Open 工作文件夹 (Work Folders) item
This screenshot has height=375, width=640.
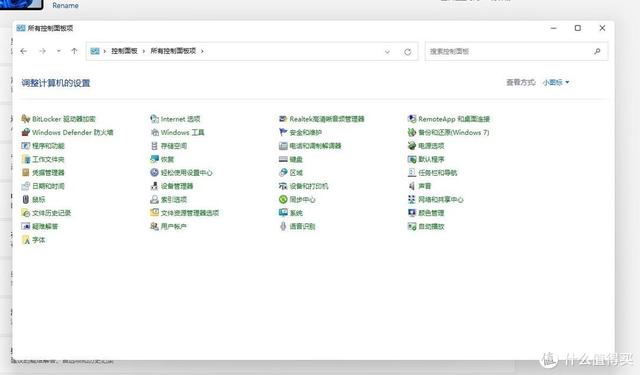(43, 159)
